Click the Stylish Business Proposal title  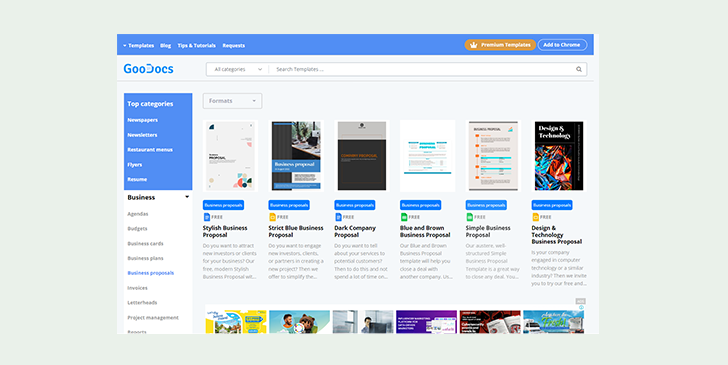pyautogui.click(x=225, y=231)
